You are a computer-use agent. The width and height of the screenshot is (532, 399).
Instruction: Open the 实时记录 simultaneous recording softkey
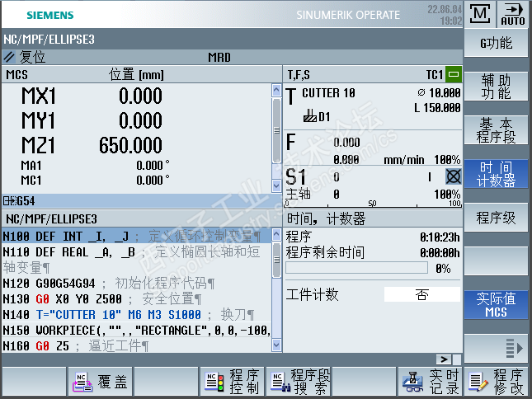pos(430,382)
